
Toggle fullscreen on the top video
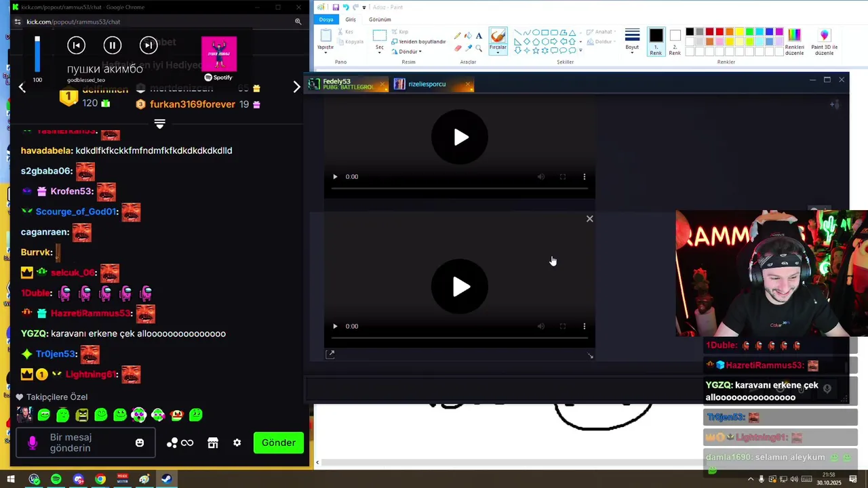[562, 177]
